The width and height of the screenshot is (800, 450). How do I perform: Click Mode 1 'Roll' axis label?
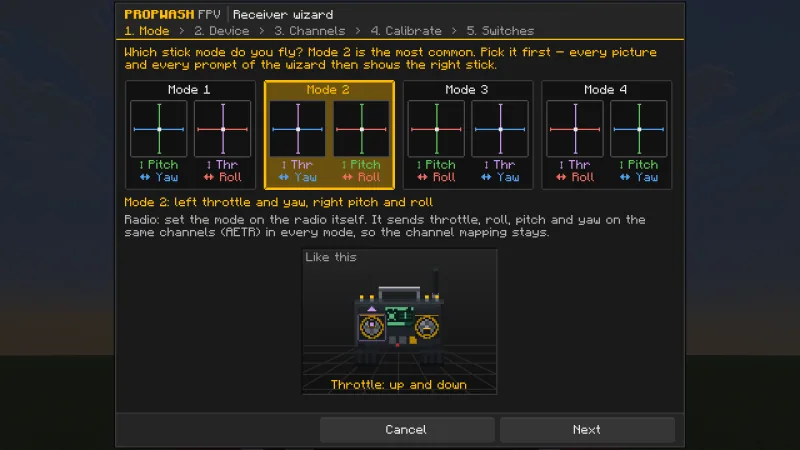[222, 177]
